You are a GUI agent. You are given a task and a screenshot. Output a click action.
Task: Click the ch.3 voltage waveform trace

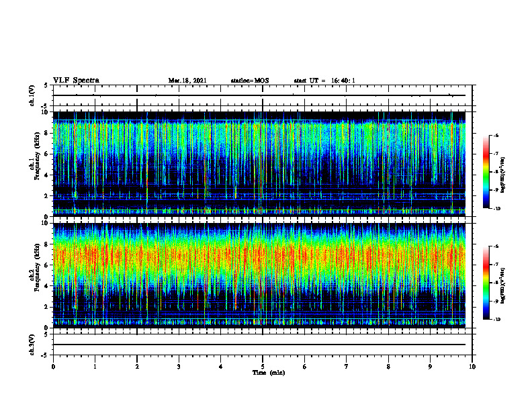coord(259,345)
